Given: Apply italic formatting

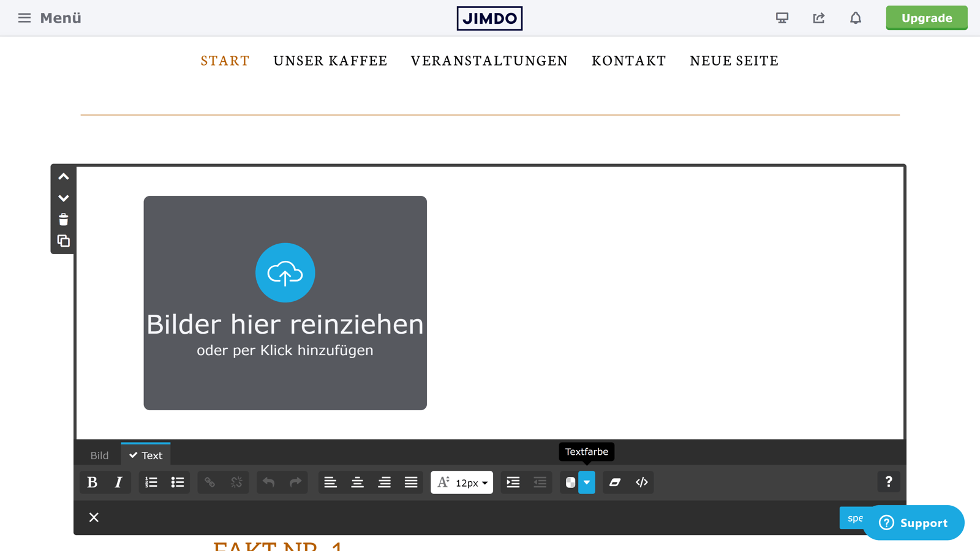Looking at the screenshot, I should tap(119, 482).
